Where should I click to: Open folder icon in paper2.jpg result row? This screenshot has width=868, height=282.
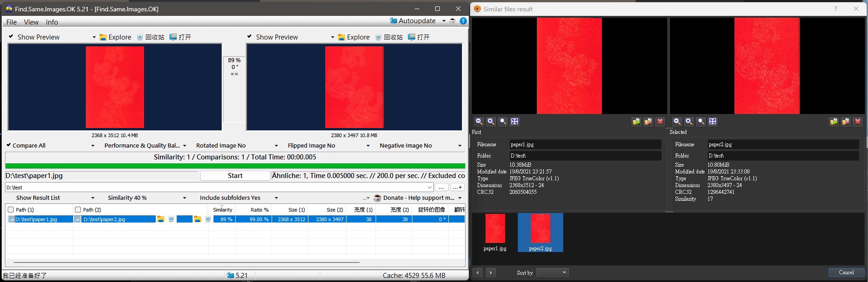161,219
